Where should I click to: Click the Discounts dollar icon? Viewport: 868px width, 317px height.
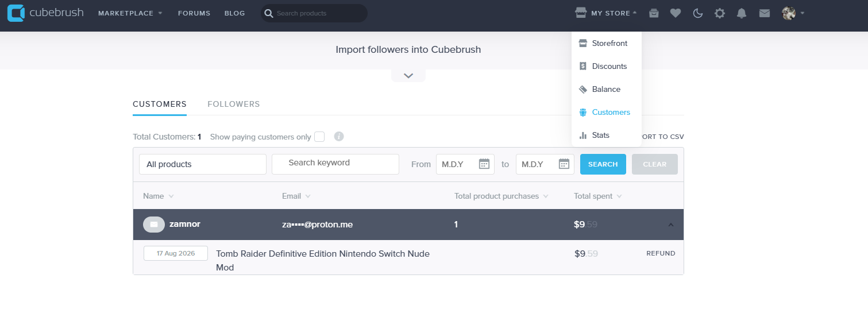(x=583, y=66)
